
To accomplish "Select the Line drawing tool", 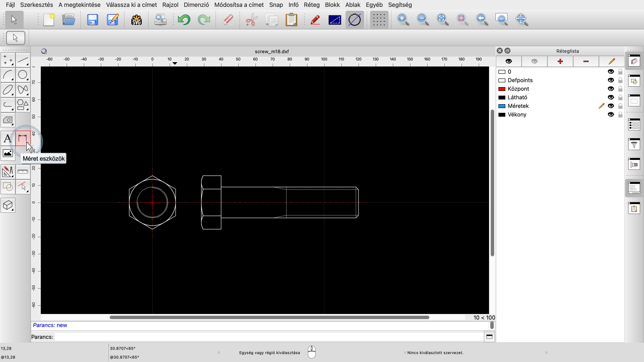I will pos(22,60).
